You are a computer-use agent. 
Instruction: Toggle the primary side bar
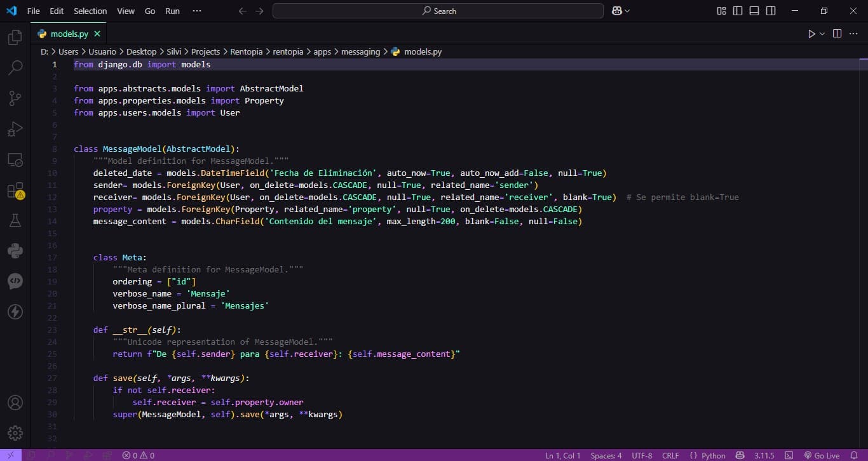[x=738, y=11]
